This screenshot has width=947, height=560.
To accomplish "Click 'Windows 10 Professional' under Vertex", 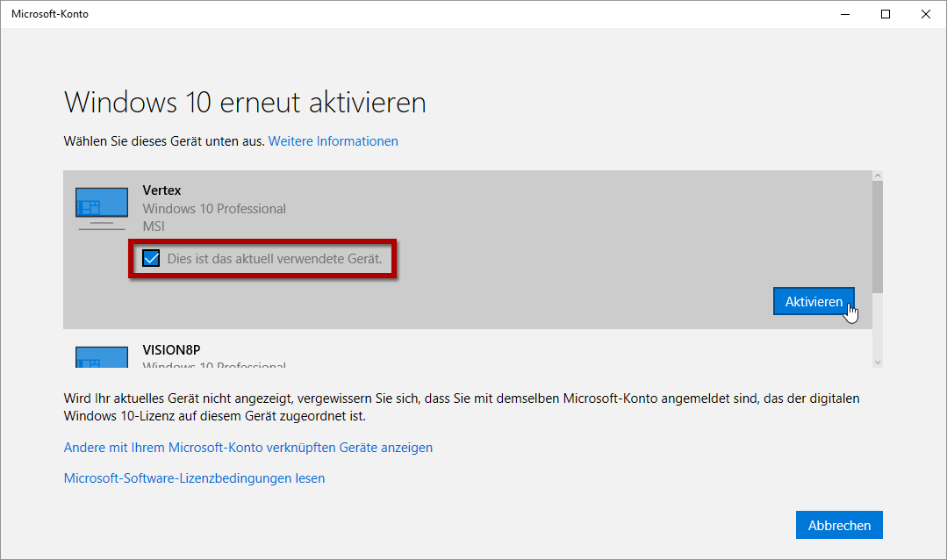I will click(214, 209).
